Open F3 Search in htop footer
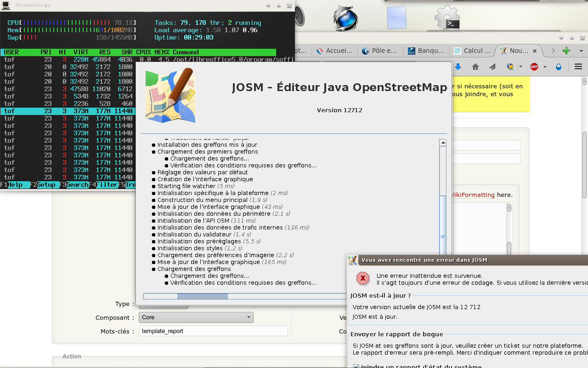This screenshot has height=368, width=588. tap(74, 184)
